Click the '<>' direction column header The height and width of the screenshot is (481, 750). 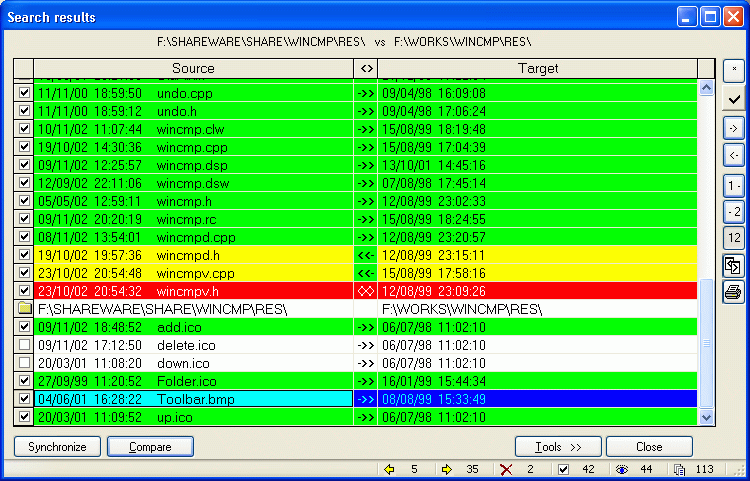(366, 68)
